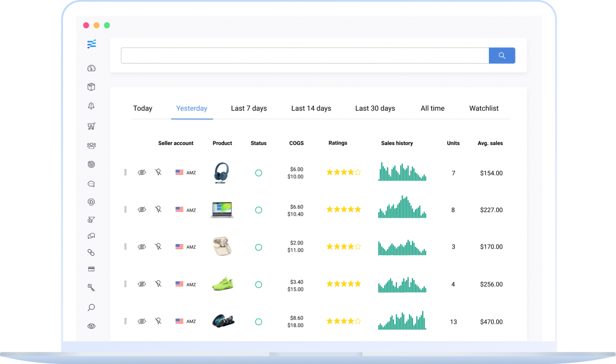The height and width of the screenshot is (364, 616).
Task: Toggle the crossed-eye visibility icon for sneaker row
Action: coord(142,284)
